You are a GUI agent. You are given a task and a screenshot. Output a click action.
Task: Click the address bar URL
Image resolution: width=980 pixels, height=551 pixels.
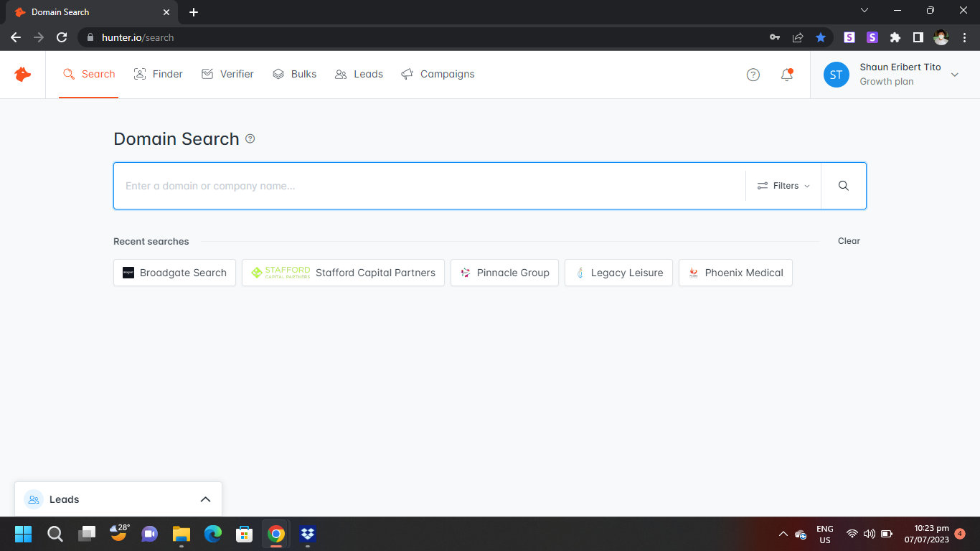(x=138, y=37)
